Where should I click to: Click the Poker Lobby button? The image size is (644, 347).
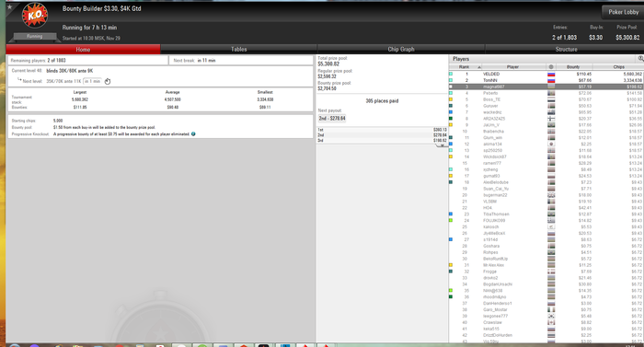(623, 12)
